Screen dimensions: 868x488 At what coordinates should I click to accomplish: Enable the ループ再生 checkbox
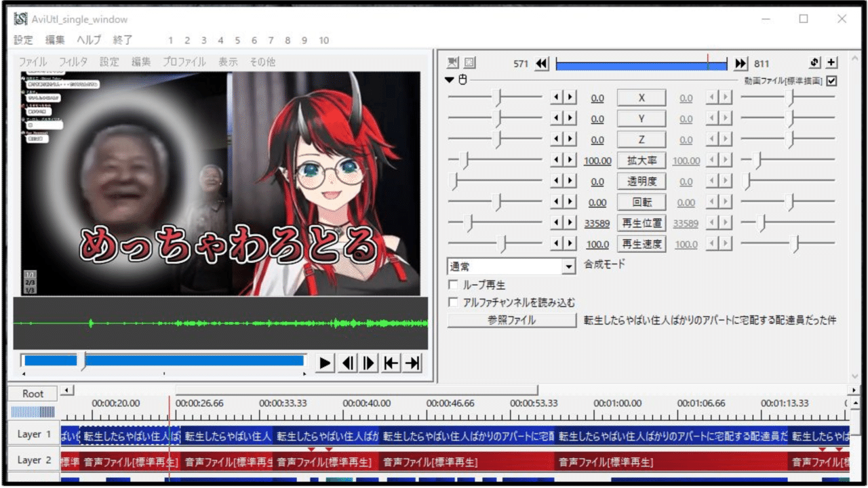453,285
